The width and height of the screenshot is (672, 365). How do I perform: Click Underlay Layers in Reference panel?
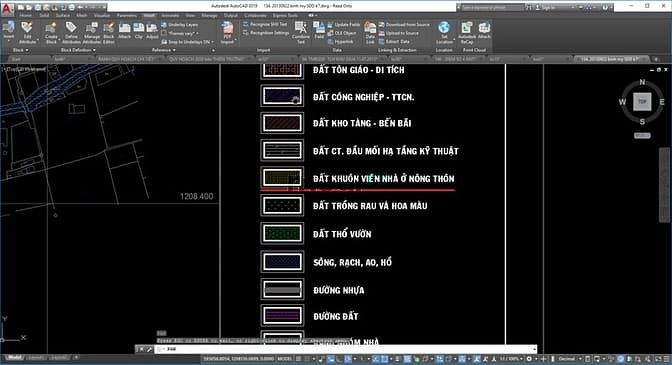click(180, 25)
